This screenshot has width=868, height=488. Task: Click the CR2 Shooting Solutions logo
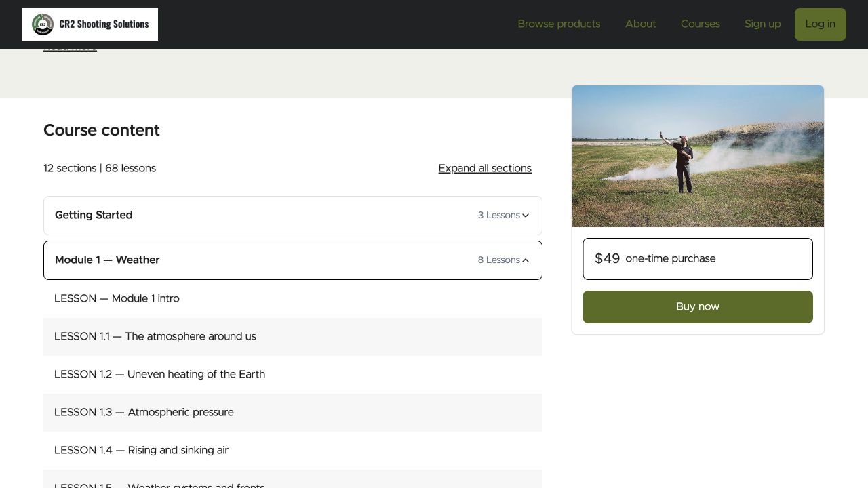(x=90, y=24)
